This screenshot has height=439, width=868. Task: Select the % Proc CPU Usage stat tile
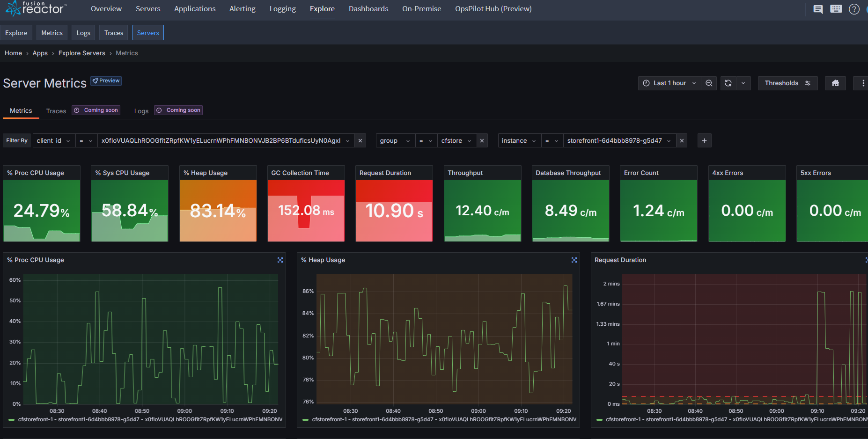click(42, 204)
